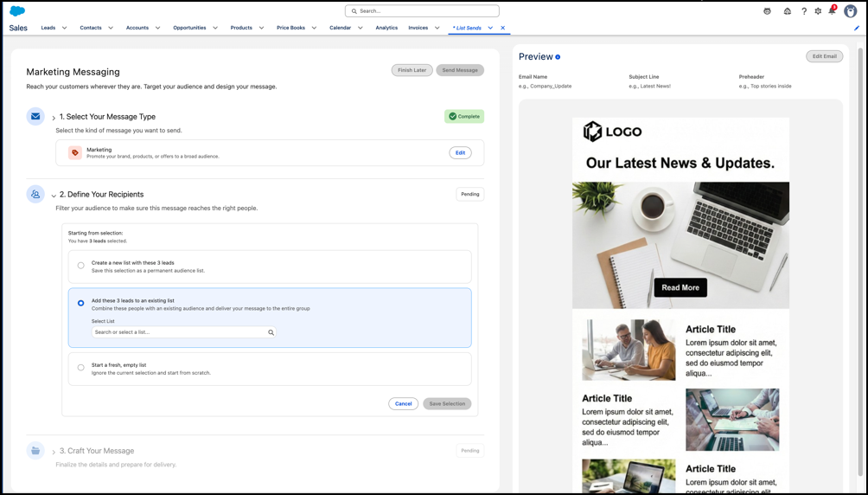Click Read More in email preview
Image resolution: width=868 pixels, height=495 pixels.
[x=680, y=287]
